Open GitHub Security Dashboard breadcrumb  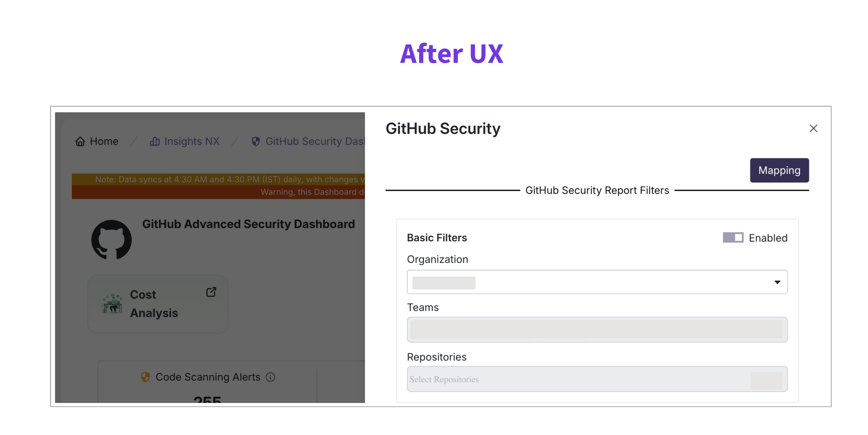(x=315, y=141)
